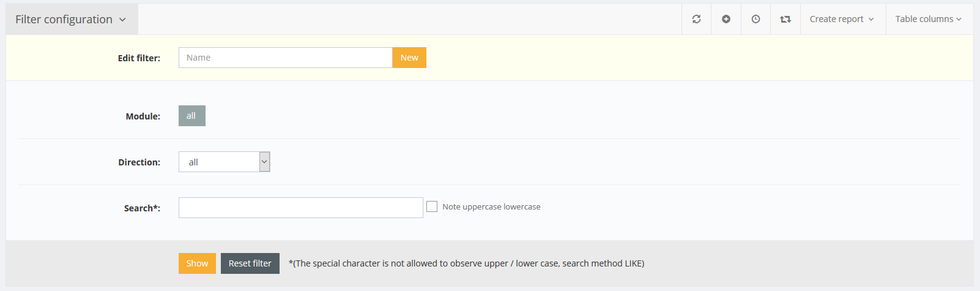This screenshot has width=980, height=291.
Task: Click the plus circle add icon
Action: pos(726,19)
